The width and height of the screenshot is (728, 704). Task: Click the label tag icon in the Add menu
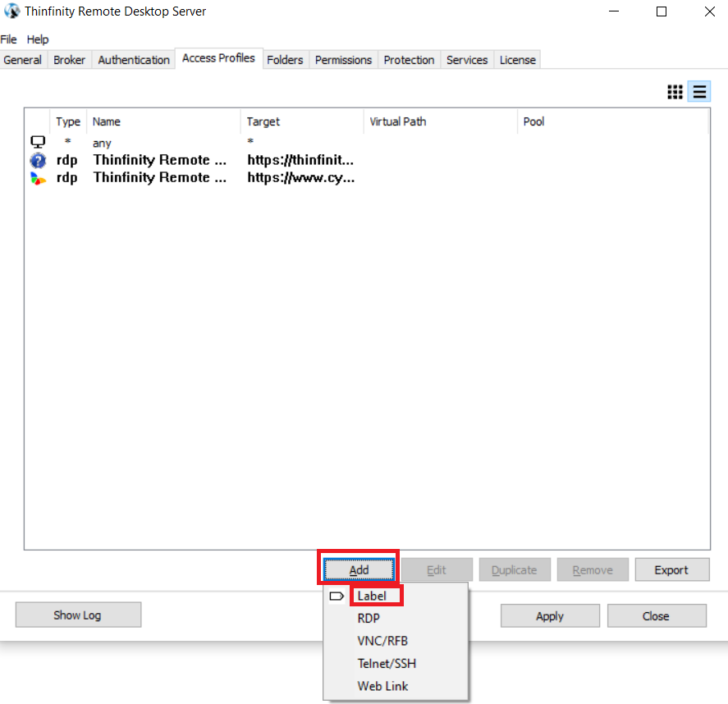coord(337,595)
